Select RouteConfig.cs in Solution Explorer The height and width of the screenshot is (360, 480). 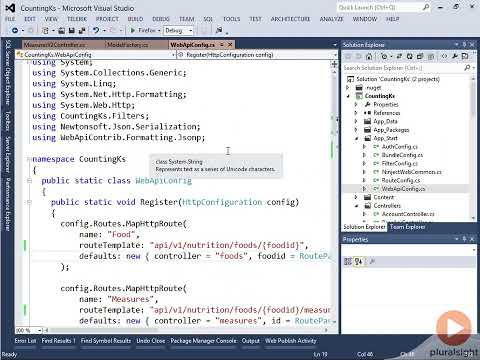(401, 180)
